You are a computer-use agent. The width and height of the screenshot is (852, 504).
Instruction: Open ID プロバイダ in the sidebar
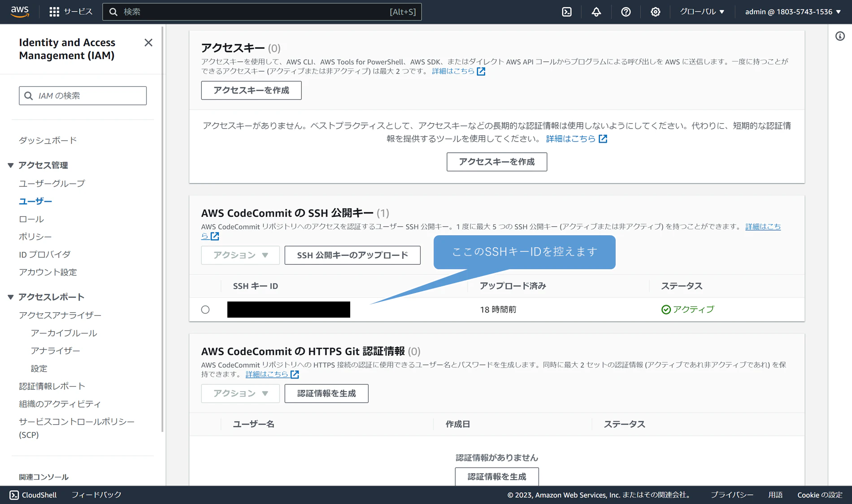(45, 254)
